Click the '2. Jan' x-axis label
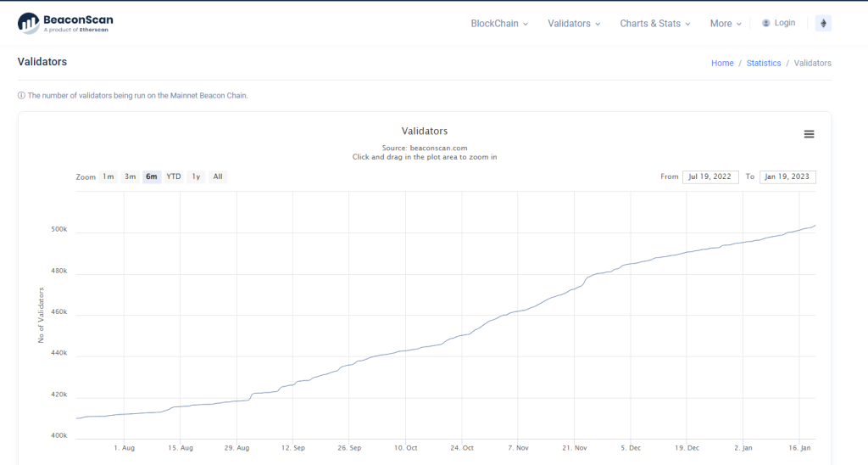The width and height of the screenshot is (868, 465). coord(743,448)
